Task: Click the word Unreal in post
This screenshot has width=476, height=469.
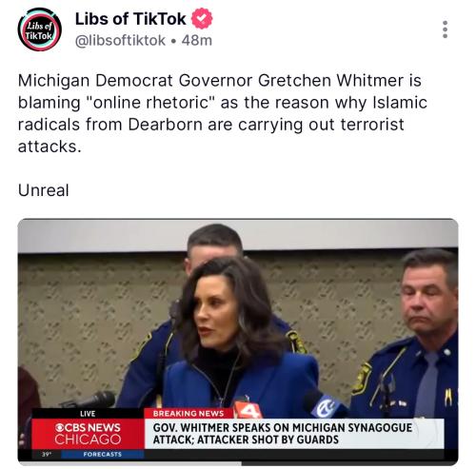Action: pyautogui.click(x=44, y=190)
